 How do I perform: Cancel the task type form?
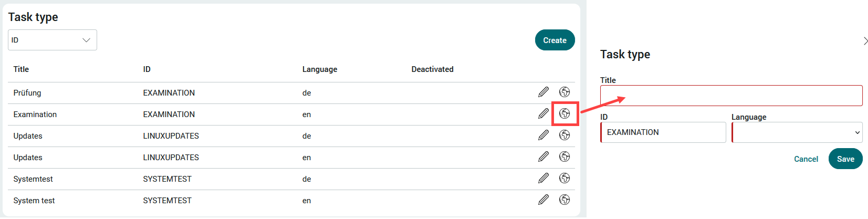click(806, 159)
